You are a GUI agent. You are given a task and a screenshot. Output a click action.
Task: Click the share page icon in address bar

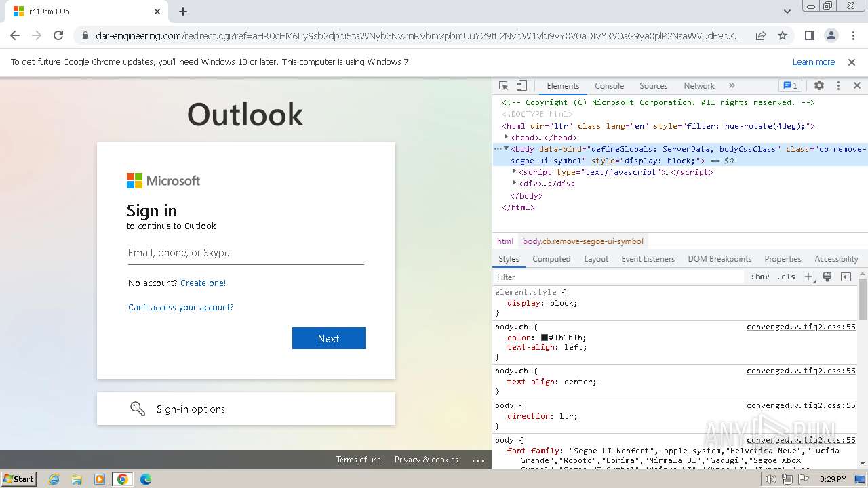761,35
